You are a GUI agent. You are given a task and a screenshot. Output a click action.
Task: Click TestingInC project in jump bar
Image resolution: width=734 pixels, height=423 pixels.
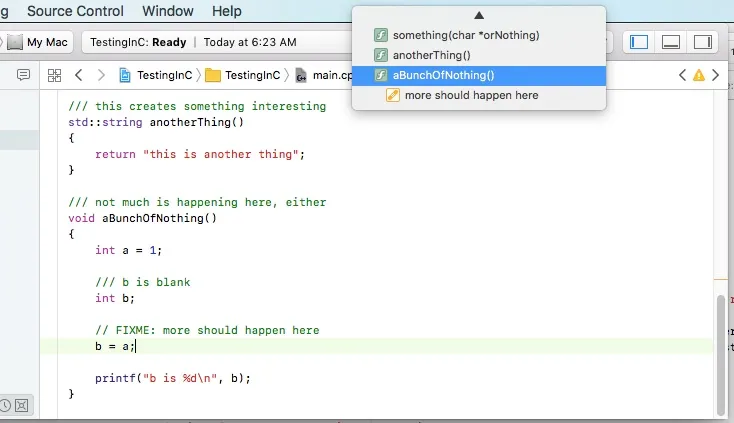coord(156,75)
